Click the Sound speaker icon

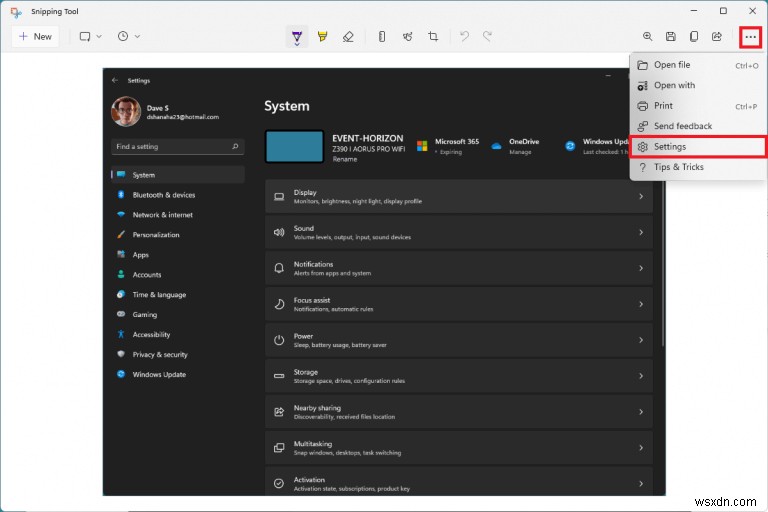tap(279, 232)
